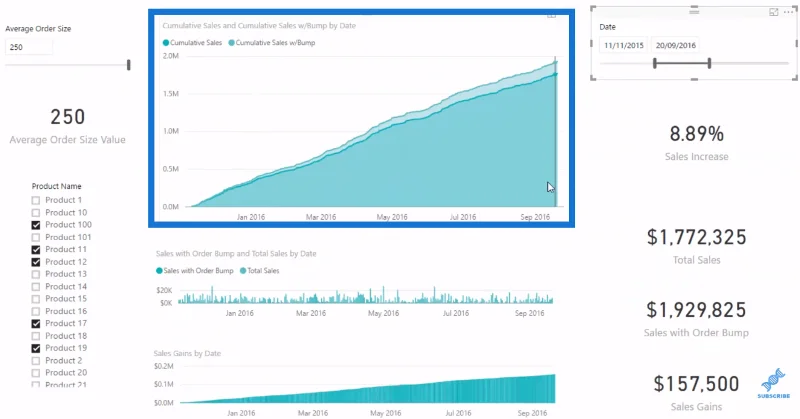Grab the Date slicer top drag handle

coord(694,10)
